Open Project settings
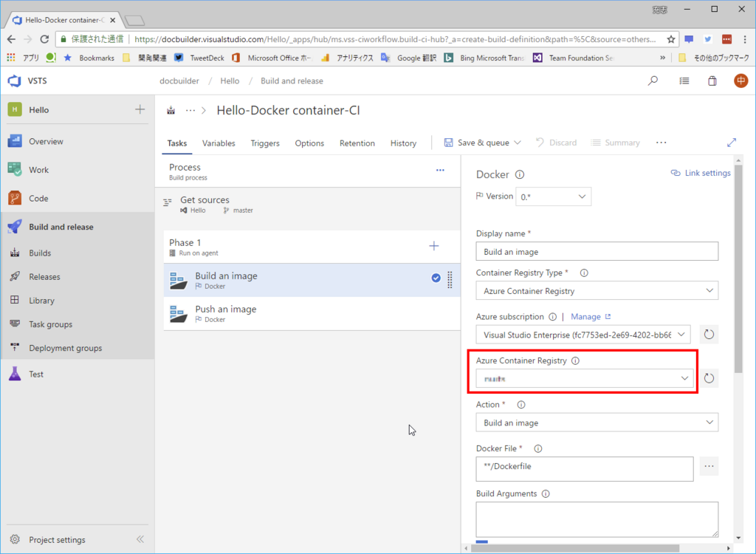 tap(57, 539)
